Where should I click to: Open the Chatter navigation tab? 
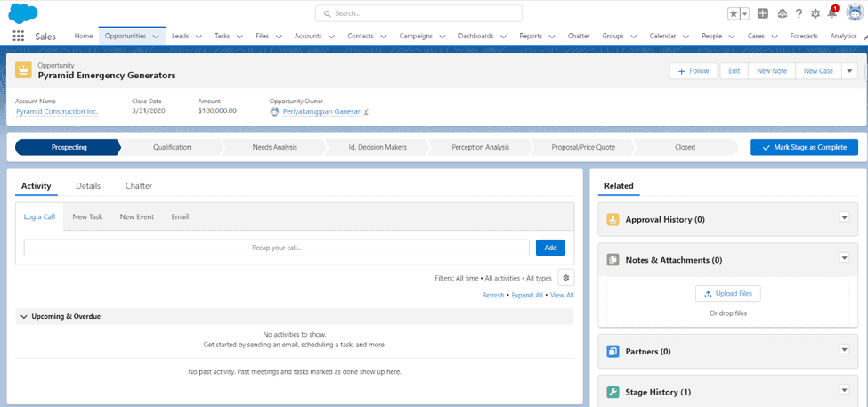(579, 36)
